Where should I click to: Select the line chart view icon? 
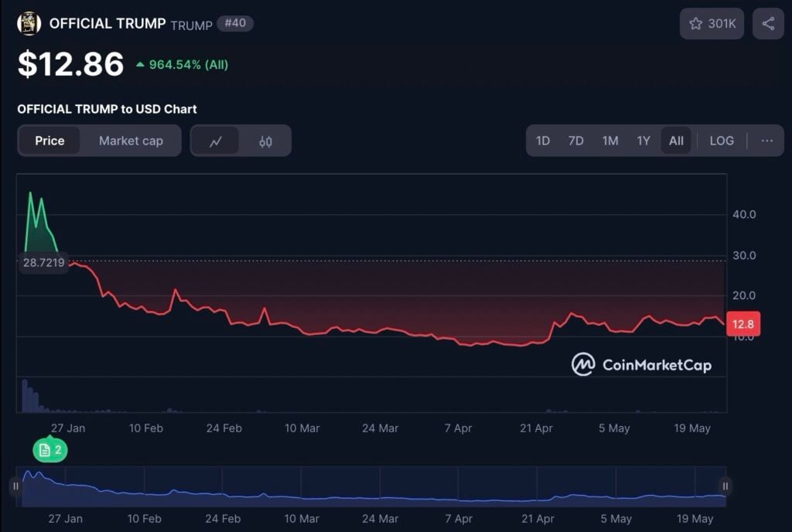click(x=216, y=142)
